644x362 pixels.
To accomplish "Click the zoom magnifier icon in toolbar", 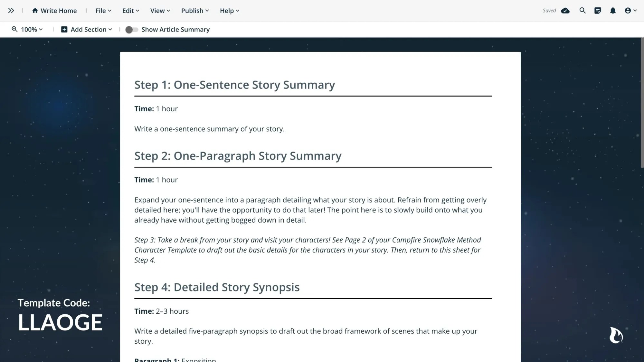I will [x=14, y=29].
